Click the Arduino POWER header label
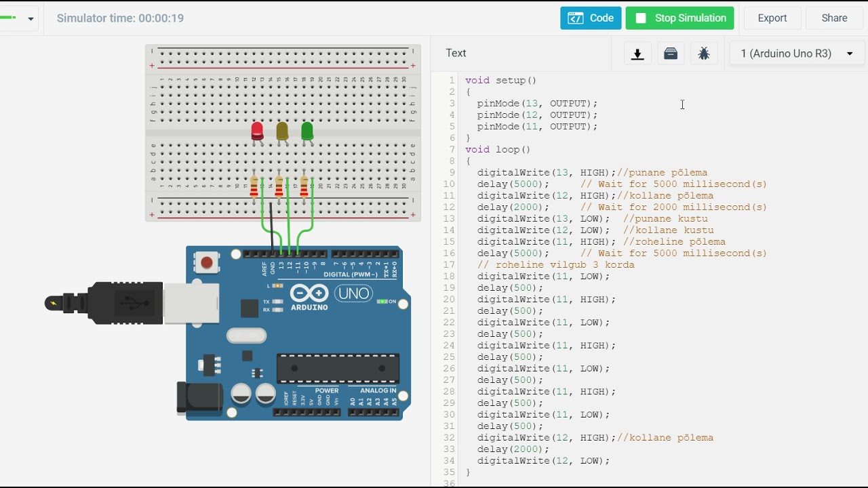 (x=327, y=390)
